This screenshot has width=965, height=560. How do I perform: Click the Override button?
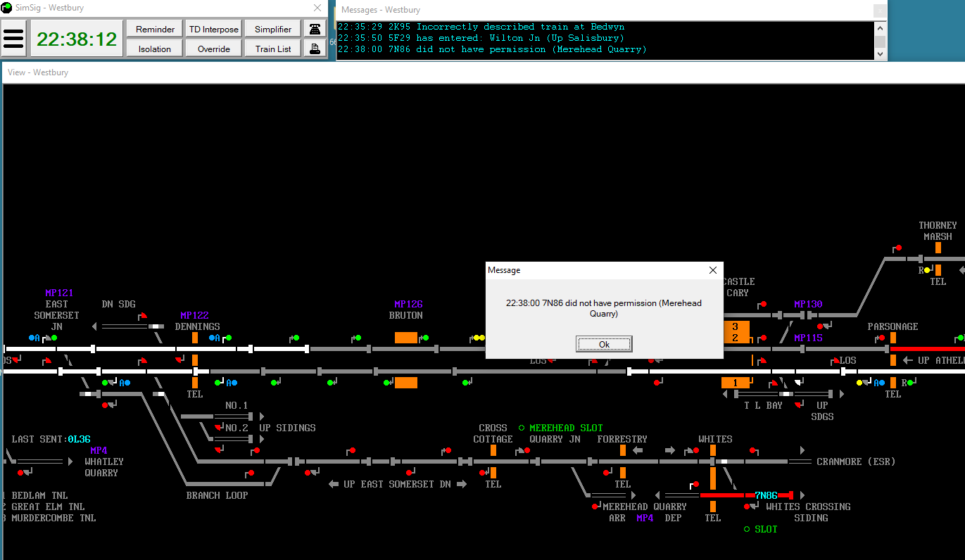click(214, 49)
